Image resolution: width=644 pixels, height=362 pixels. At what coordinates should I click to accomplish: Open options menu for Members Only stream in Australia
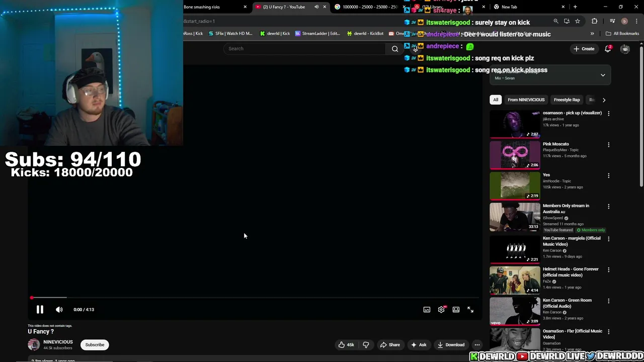[x=608, y=207]
